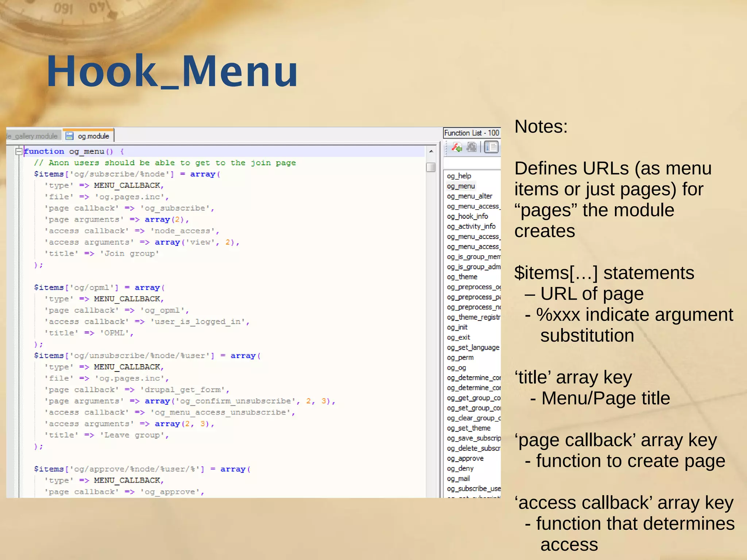Click the $items['og/opml'] code line
Image resolution: width=747 pixels, height=560 pixels.
[99, 287]
